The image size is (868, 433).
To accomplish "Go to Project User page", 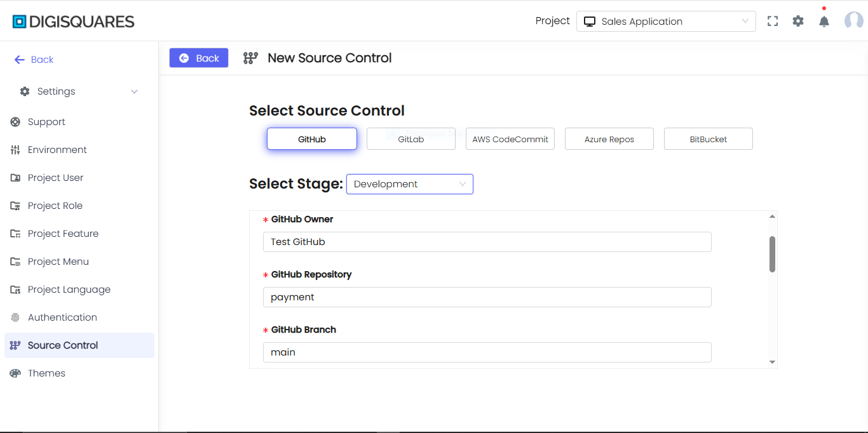I will click(x=79, y=178).
